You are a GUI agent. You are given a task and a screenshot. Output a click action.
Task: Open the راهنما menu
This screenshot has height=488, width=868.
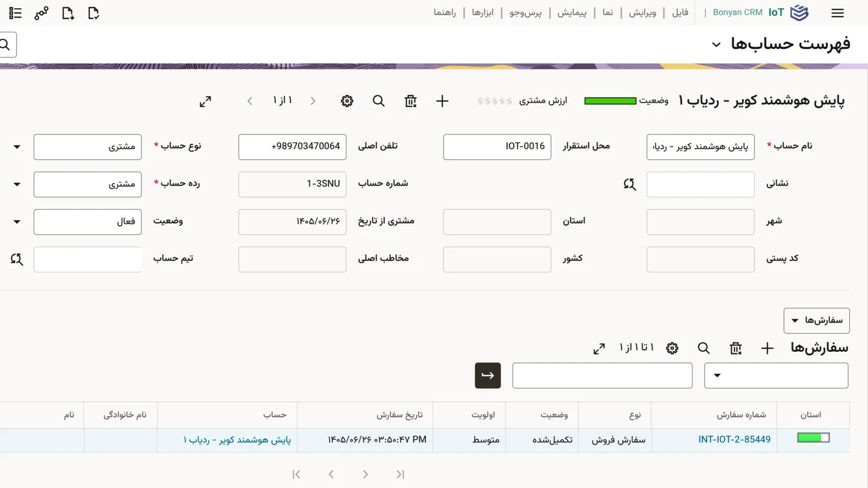[444, 12]
